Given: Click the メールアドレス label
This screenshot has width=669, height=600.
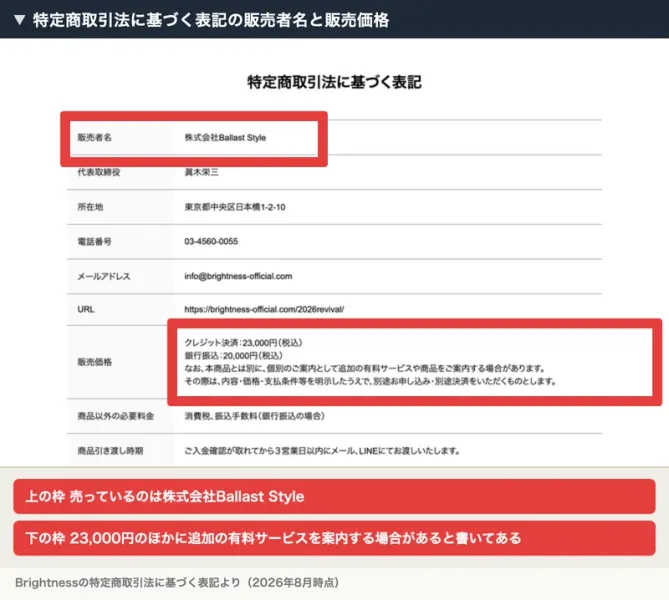Looking at the screenshot, I should (x=104, y=276).
